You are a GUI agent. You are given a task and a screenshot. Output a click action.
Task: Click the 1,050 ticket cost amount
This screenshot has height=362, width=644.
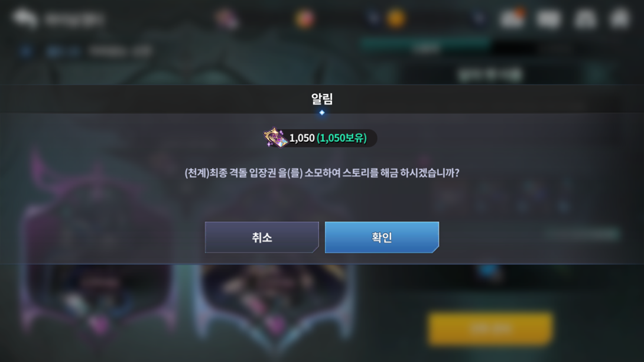(x=302, y=138)
